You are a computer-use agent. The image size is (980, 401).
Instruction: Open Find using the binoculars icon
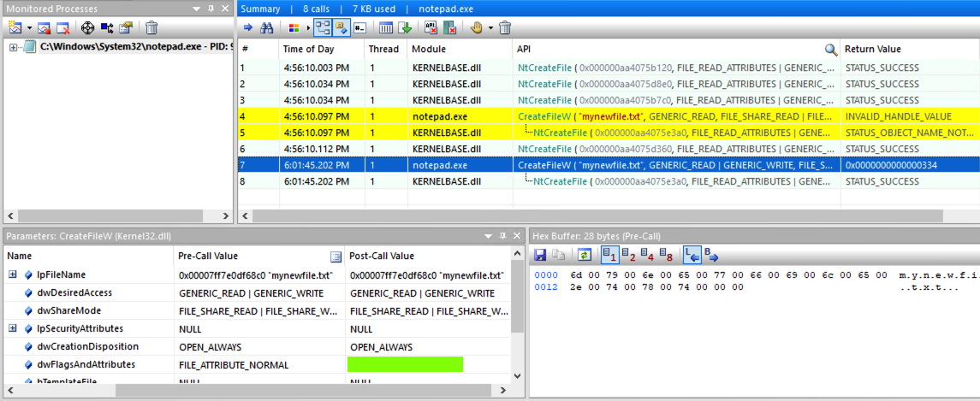tap(267, 27)
